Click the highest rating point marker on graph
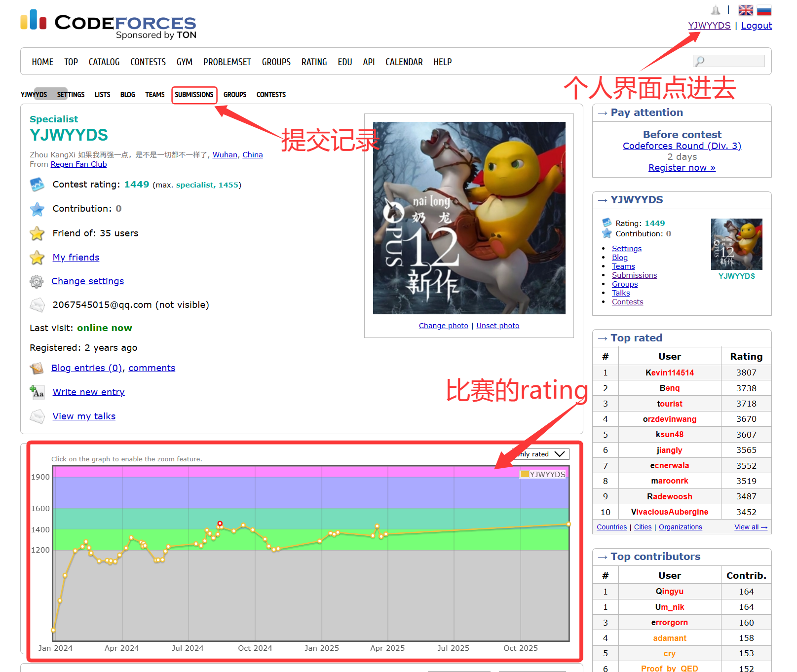Screen dimensions: 797x672 pyautogui.click(x=220, y=523)
